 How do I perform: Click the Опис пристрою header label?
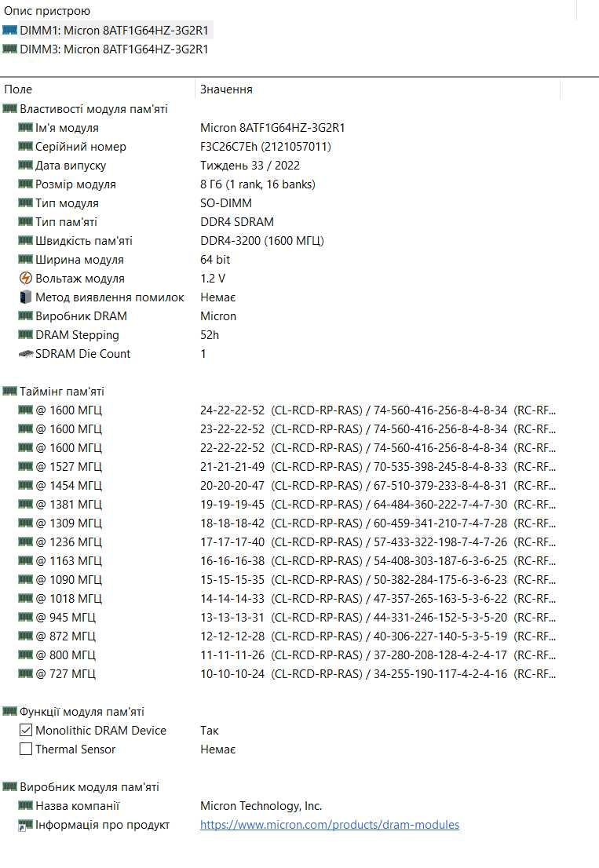[x=47, y=11]
